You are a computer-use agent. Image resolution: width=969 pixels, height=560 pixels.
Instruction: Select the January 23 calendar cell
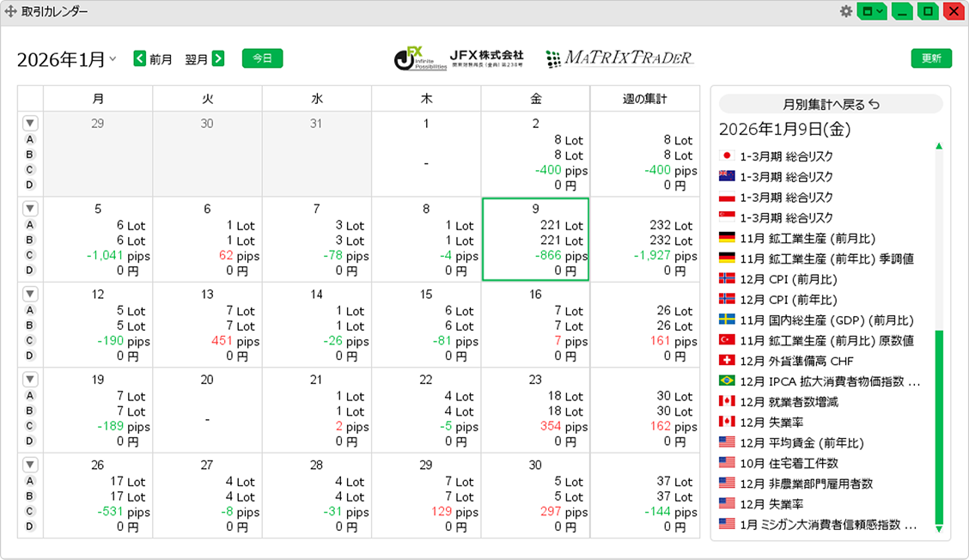coord(535,411)
